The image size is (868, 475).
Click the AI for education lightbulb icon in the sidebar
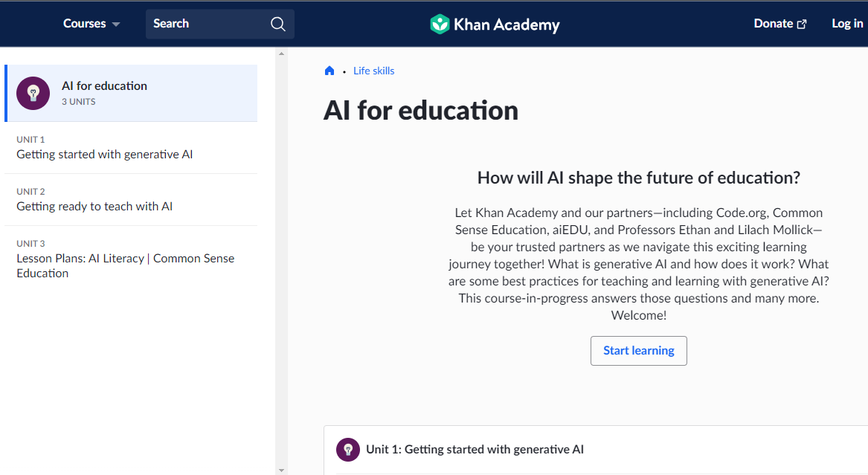tap(33, 93)
